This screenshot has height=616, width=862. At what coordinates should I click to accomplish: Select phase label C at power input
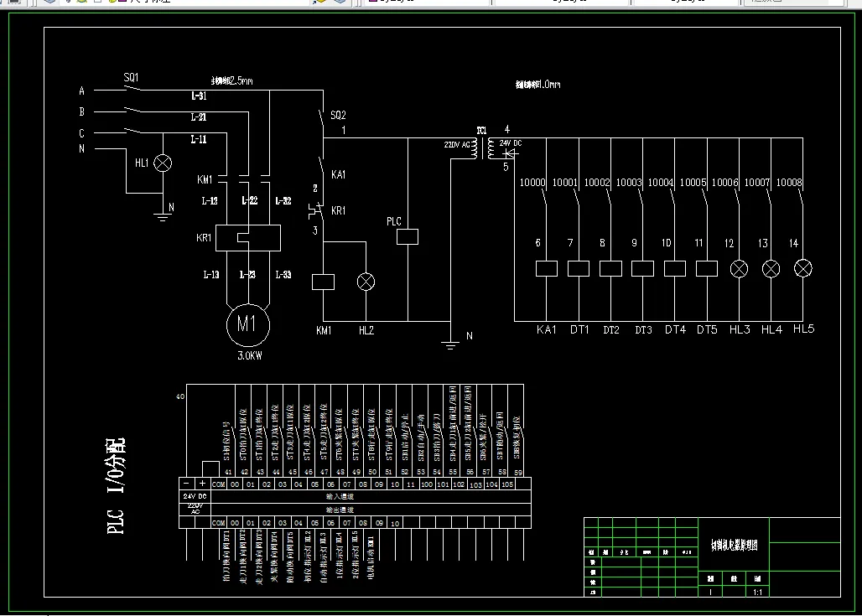point(82,133)
